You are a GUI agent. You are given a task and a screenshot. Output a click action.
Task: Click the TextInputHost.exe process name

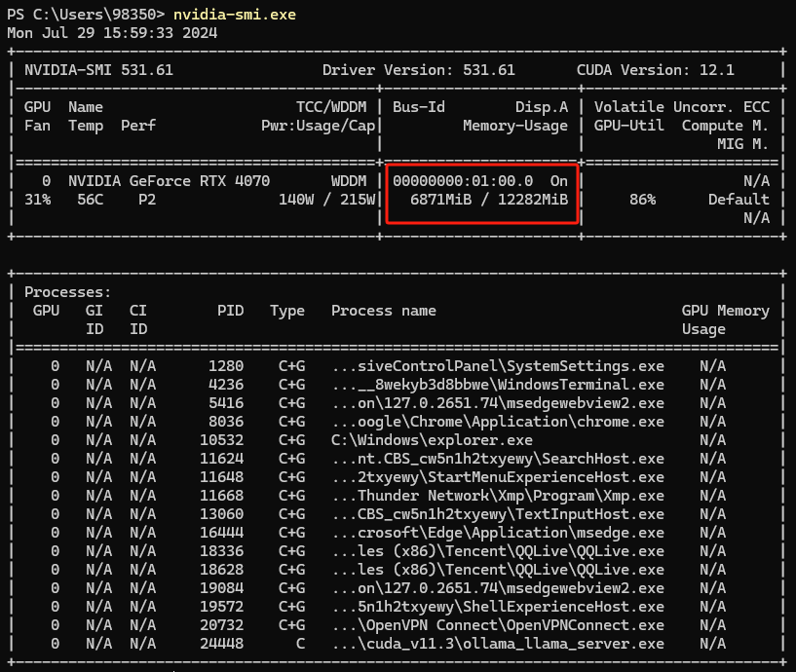pyautogui.click(x=498, y=514)
